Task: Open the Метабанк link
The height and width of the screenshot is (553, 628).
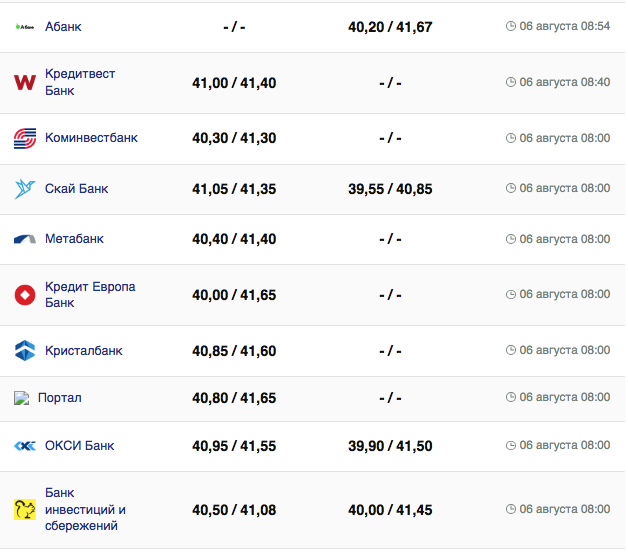Action: (x=74, y=239)
